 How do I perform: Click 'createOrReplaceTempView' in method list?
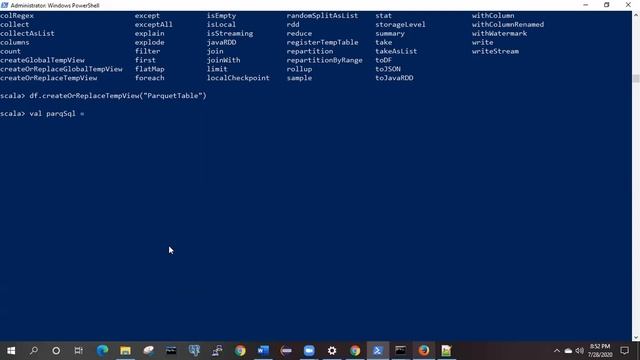49,78
